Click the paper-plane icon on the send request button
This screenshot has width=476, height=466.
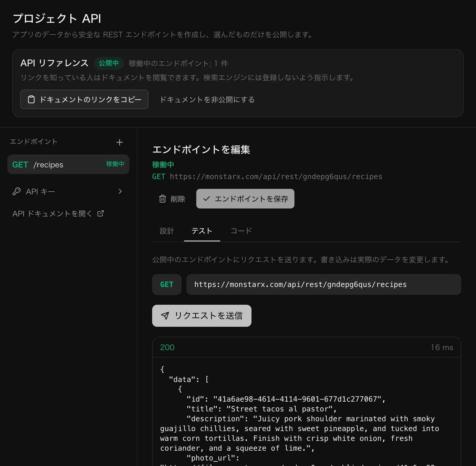tap(165, 316)
